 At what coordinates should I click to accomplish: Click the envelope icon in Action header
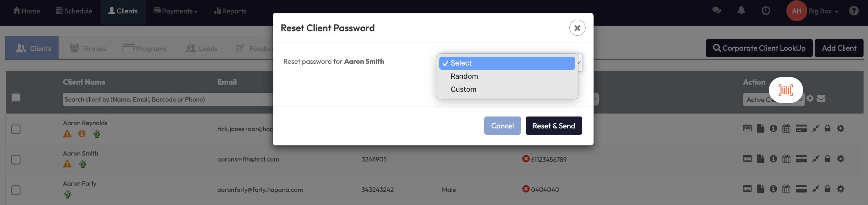point(821,98)
